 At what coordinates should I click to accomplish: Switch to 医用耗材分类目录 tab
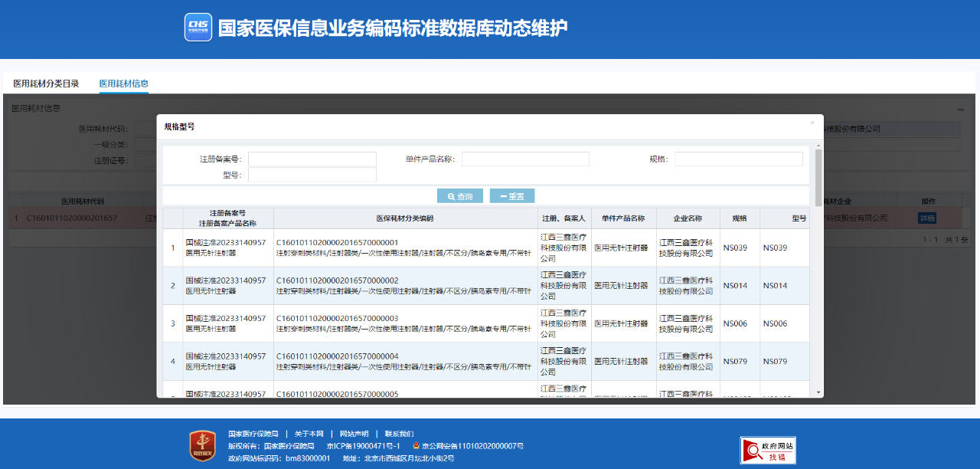46,84
